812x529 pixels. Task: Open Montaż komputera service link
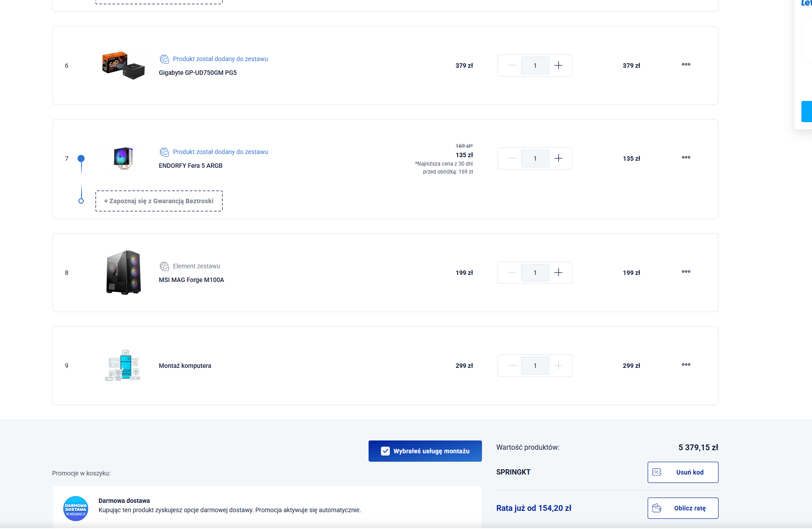point(185,366)
